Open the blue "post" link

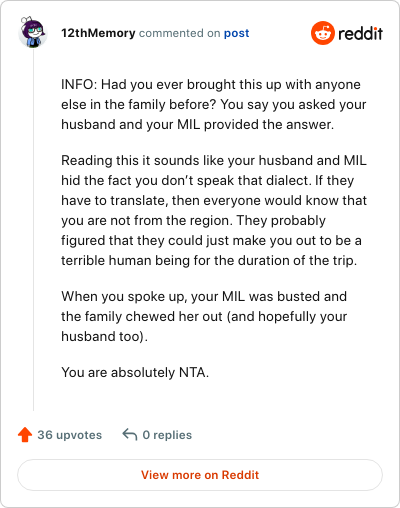pos(236,33)
